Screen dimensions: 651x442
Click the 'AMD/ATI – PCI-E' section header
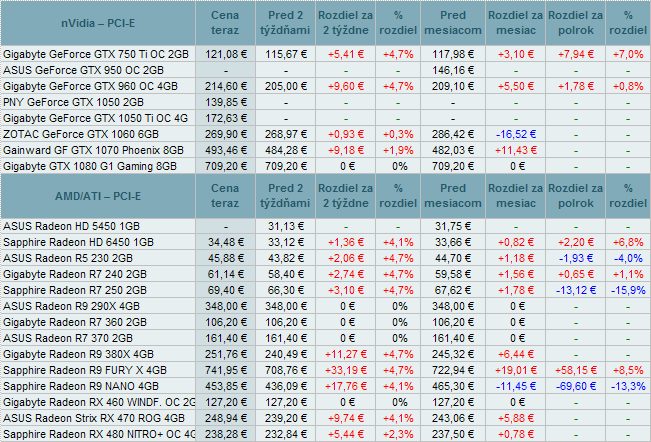98,196
